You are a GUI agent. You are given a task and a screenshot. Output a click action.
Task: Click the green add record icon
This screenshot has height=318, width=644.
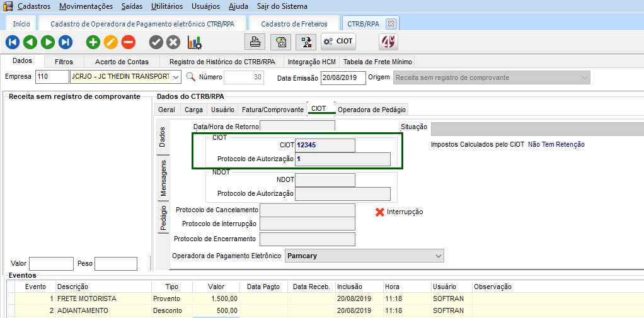93,42
